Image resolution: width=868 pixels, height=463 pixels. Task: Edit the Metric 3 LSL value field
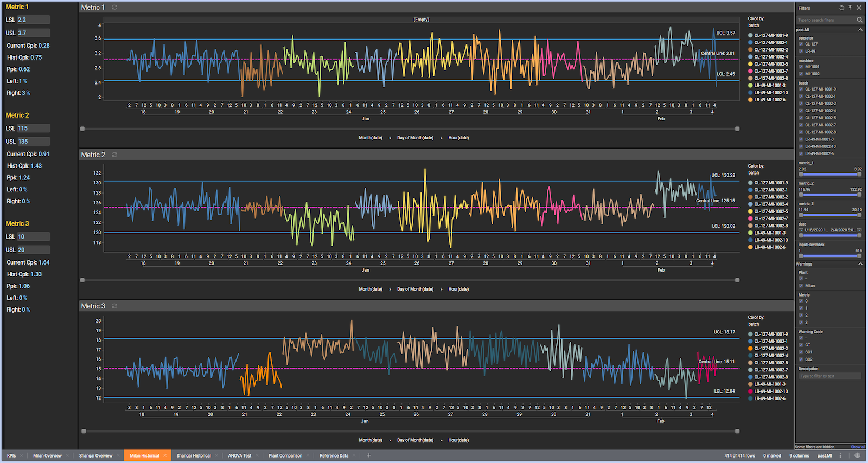click(x=34, y=237)
